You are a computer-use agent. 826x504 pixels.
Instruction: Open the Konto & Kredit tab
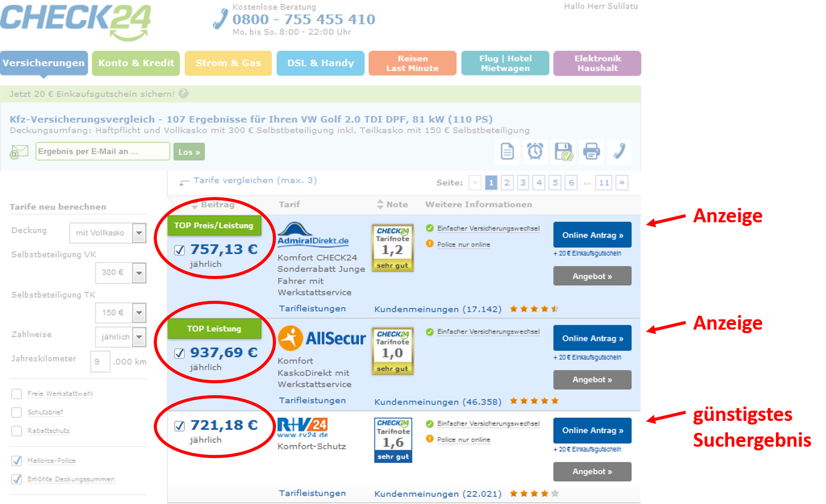[136, 63]
